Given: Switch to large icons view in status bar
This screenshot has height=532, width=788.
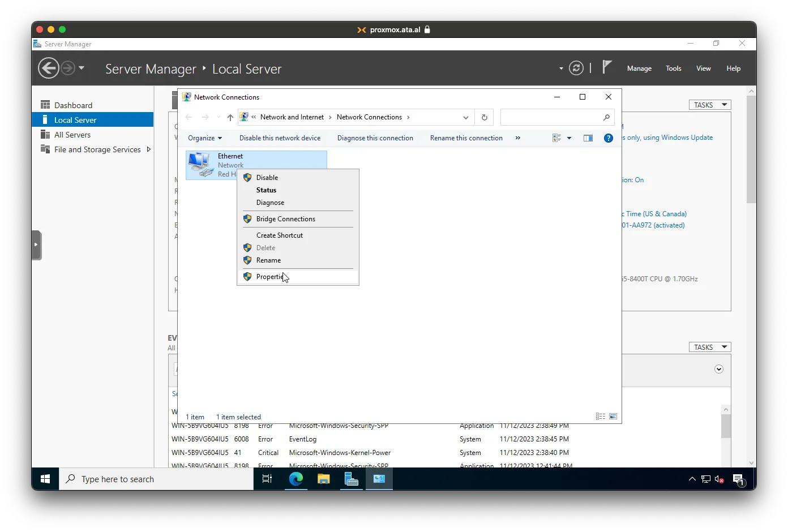Looking at the screenshot, I should click(613, 417).
